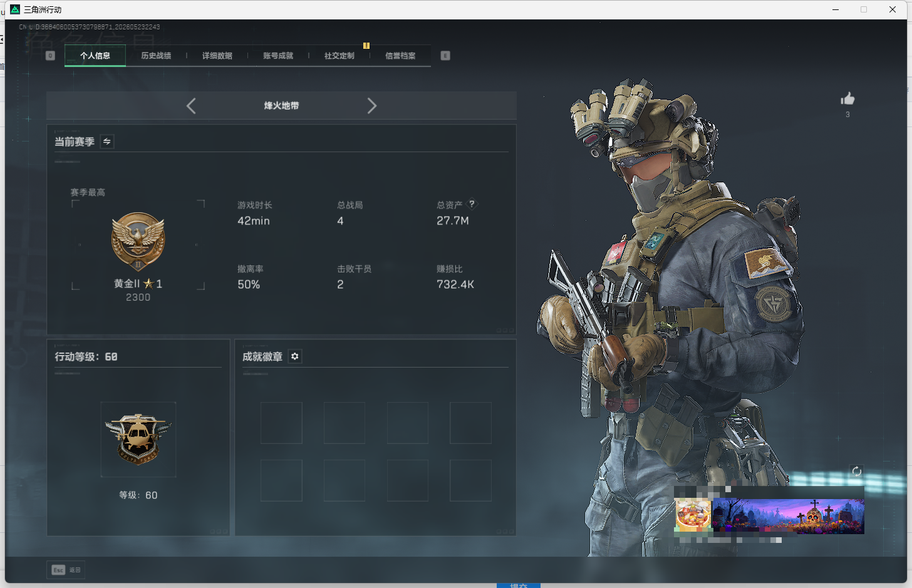Screen dimensions: 912x588
Task: Give a thumbs-up like to this profile
Action: pyautogui.click(x=847, y=98)
